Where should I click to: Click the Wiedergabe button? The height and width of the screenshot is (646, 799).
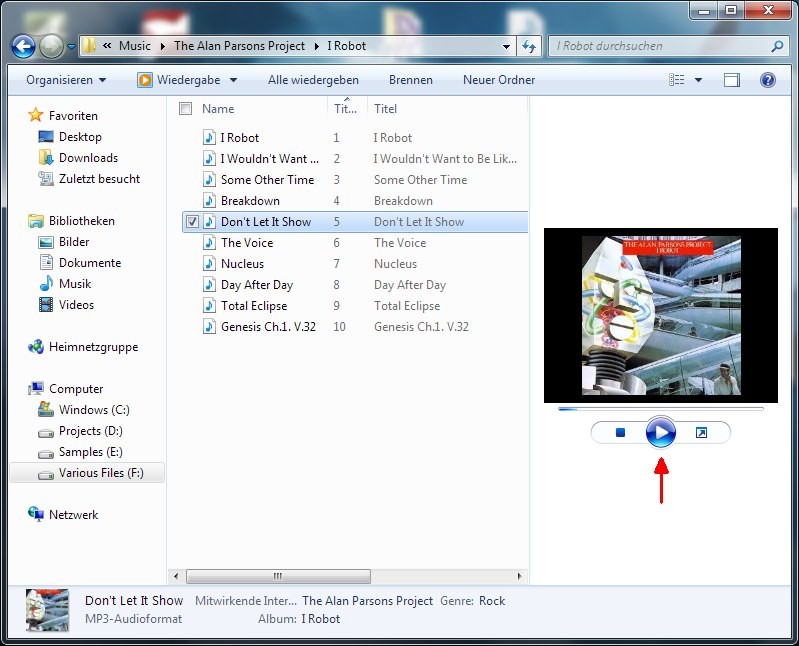click(x=179, y=80)
